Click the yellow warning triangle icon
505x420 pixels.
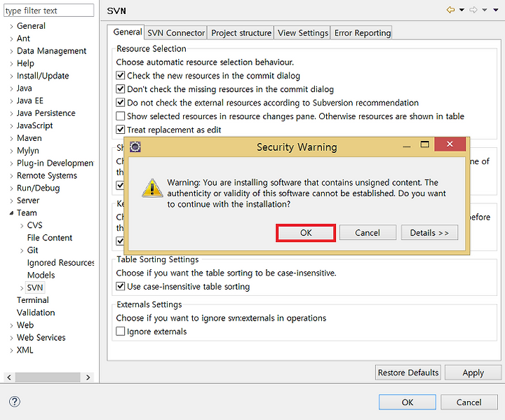point(152,188)
